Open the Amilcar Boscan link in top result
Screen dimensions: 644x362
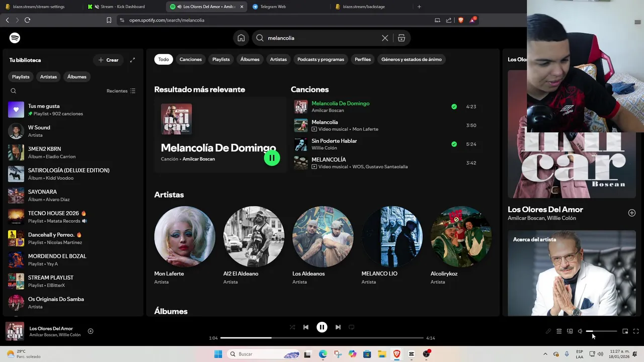pyautogui.click(x=198, y=159)
